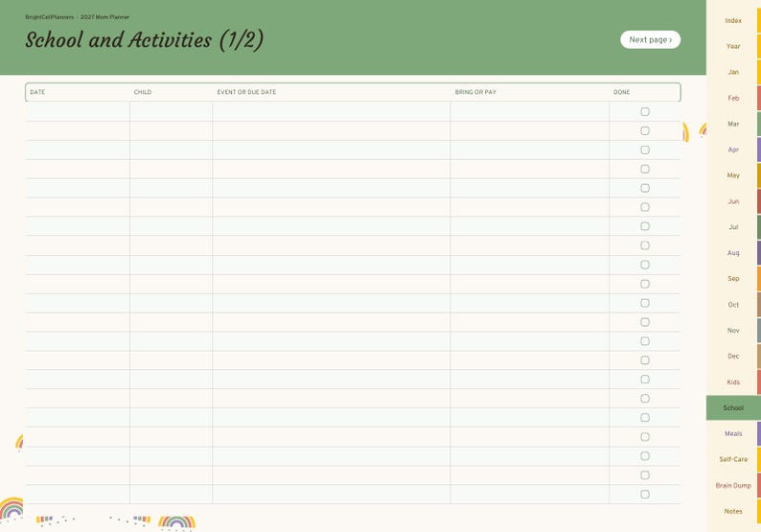Switch to the Mar tab
The image size is (761, 532).
click(733, 124)
